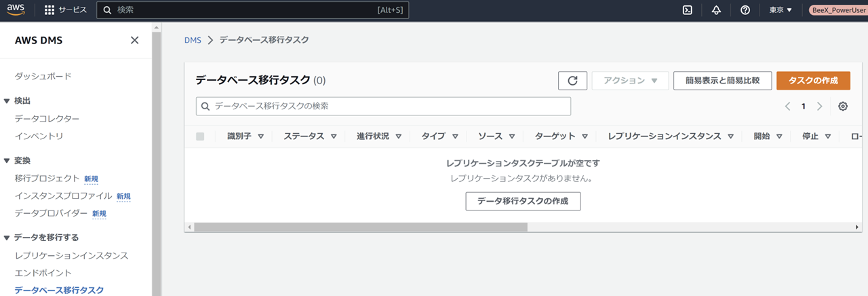Click right arrow of horizontal scrollbar

point(857,227)
